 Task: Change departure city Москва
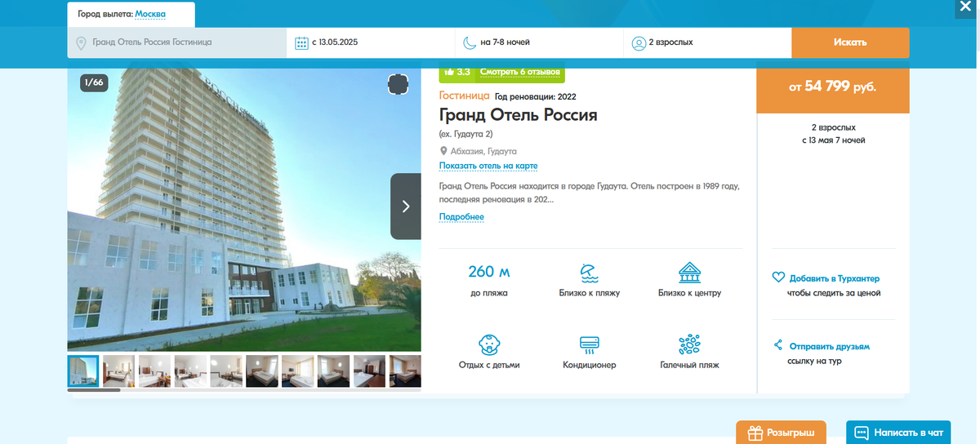coord(150,14)
